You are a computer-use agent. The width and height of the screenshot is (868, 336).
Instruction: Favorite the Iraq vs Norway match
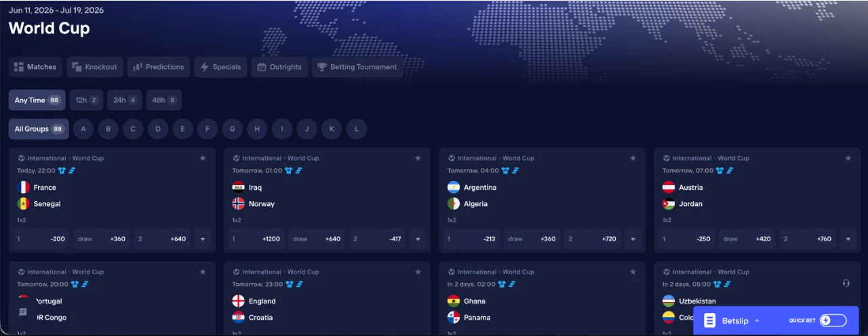coord(418,159)
